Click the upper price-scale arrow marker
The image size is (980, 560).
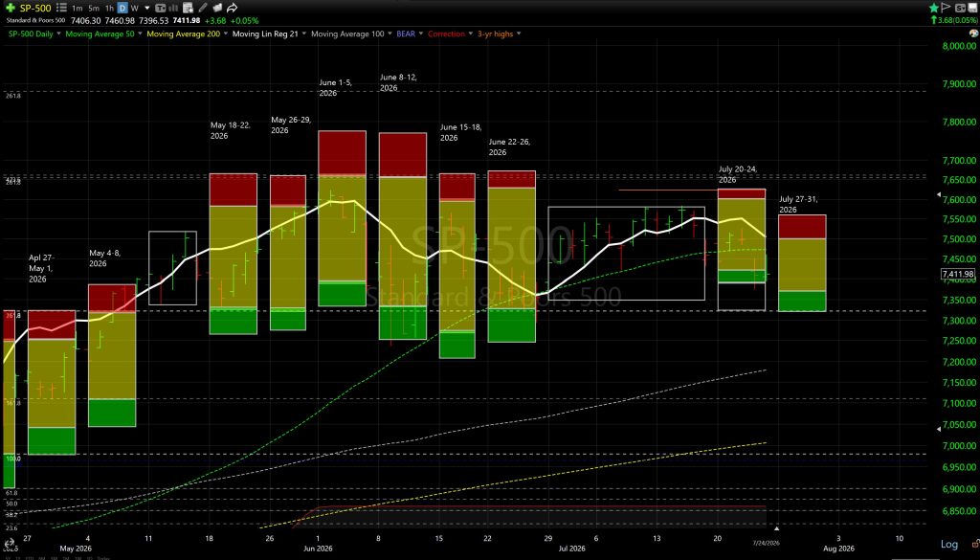[938, 195]
